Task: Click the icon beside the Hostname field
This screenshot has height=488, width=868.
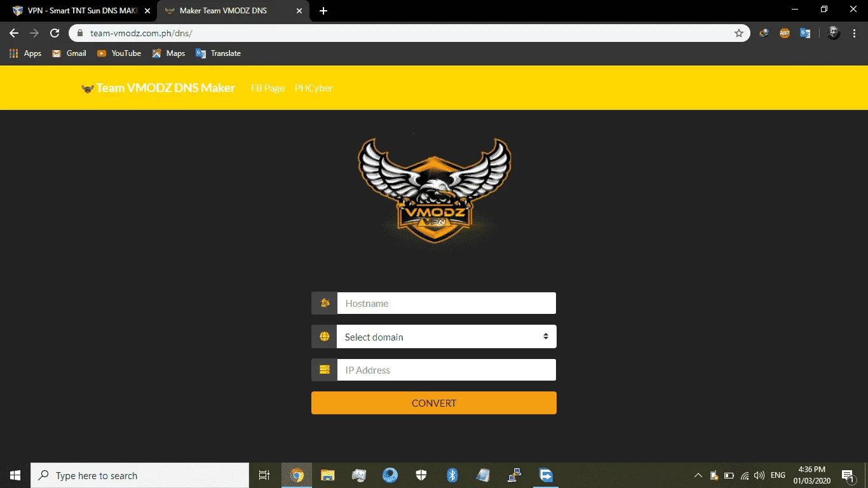Action: point(324,303)
